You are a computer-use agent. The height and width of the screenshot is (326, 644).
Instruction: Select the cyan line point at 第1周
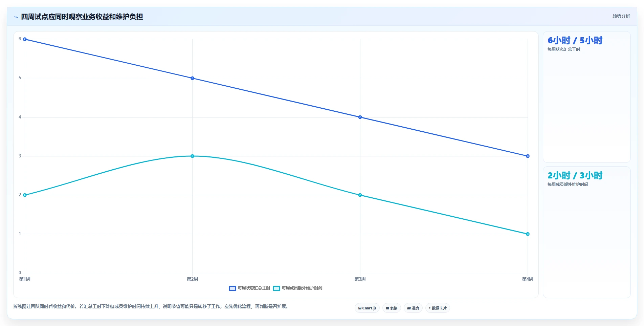(25, 195)
